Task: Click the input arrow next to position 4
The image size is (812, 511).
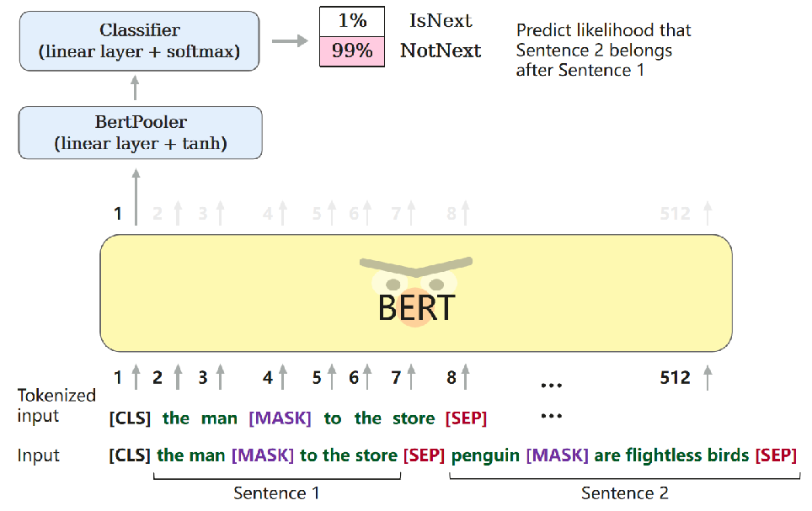Action: click(283, 376)
